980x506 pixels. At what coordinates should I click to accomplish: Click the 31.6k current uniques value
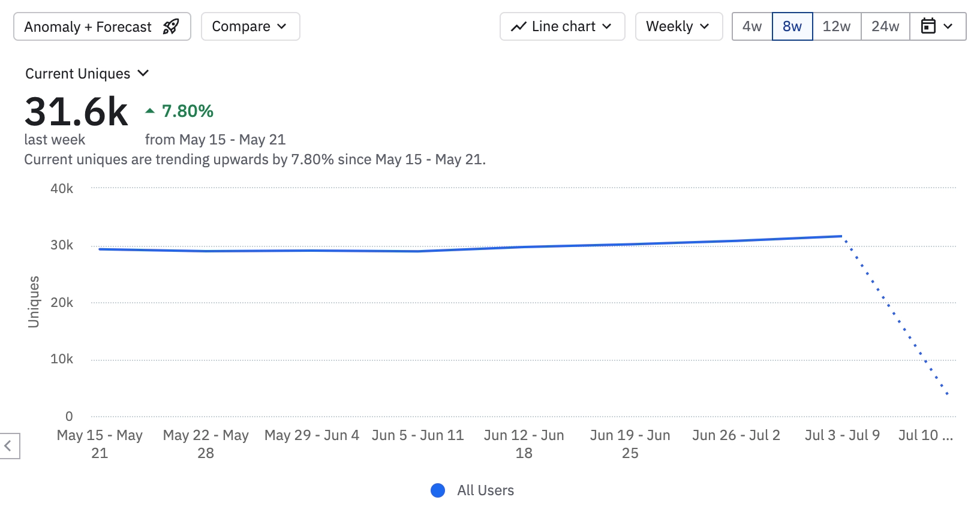pyautogui.click(x=76, y=112)
